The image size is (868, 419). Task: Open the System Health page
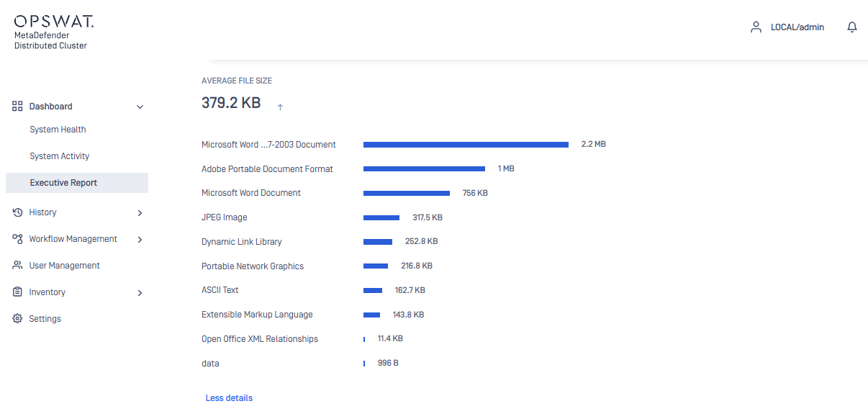point(58,130)
